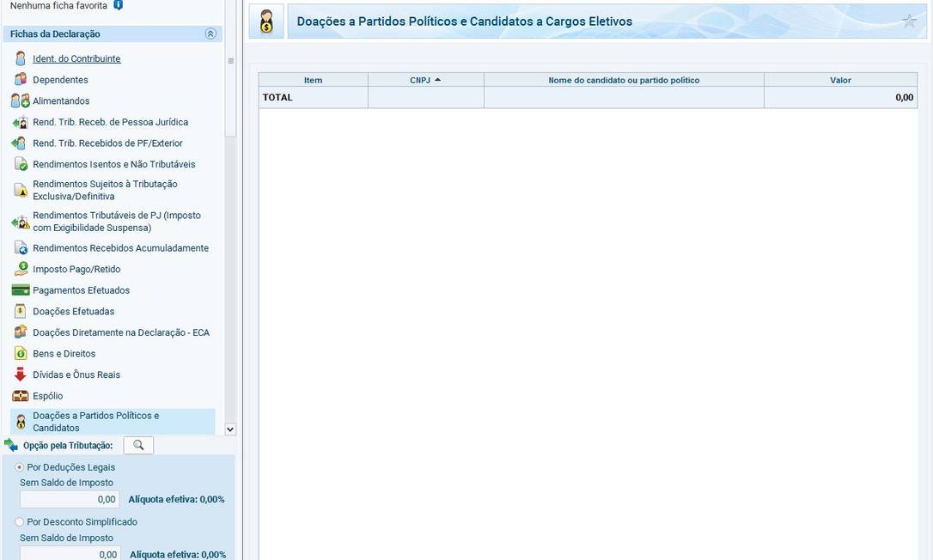This screenshot has width=933, height=560.
Task: Select the Por Desconto Simplificado option
Action: tap(20, 522)
